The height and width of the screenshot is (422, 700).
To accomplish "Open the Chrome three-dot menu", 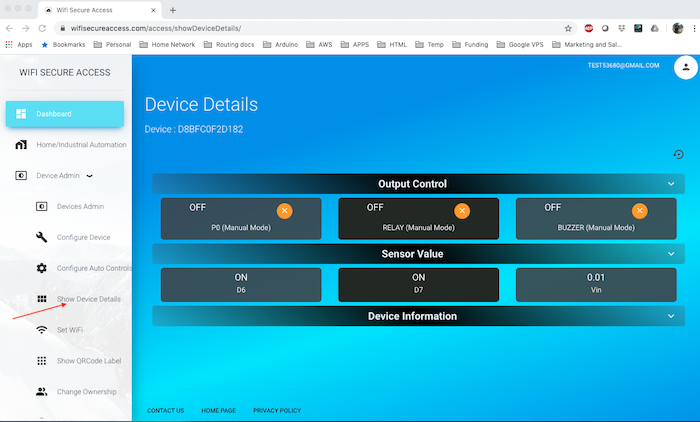I will point(694,28).
